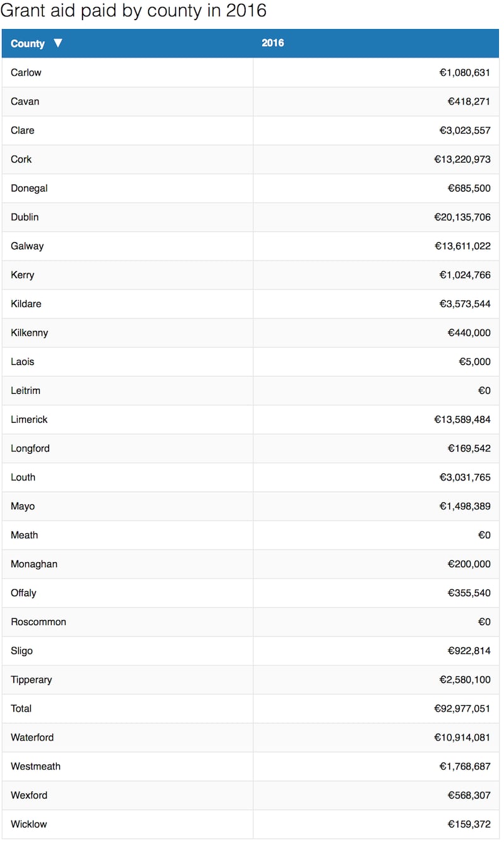Select the Carlow row label
The image size is (504, 859).
[x=26, y=72]
